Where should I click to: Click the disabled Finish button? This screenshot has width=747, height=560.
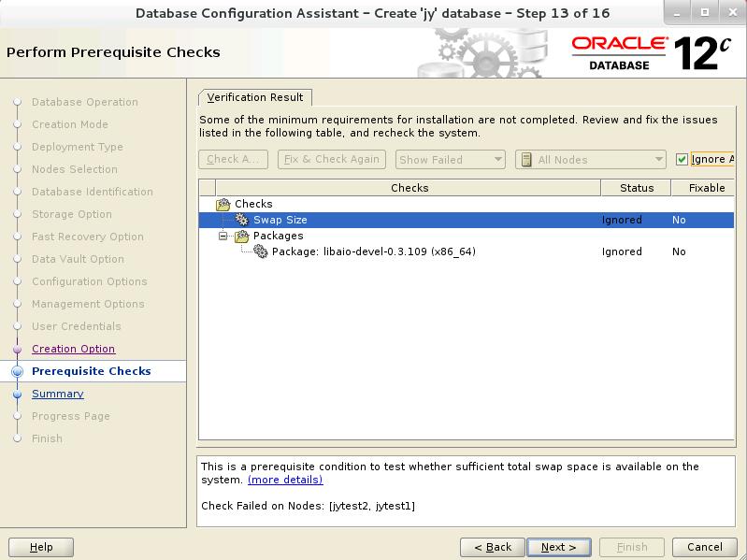tap(632, 547)
